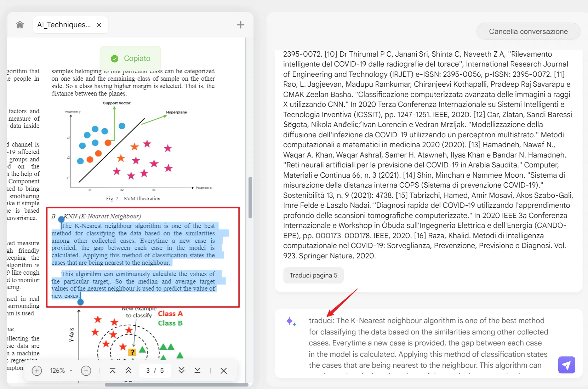Viewport: 588px width, 389px height.
Task: Open the 126% zoom level dropdown
Action: (x=61, y=371)
